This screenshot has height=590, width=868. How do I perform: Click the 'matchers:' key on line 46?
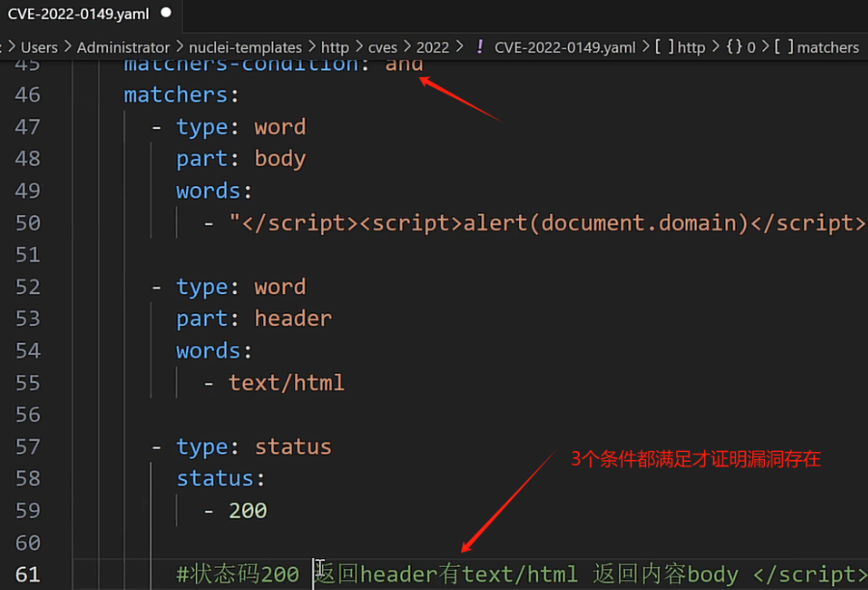pyautogui.click(x=181, y=95)
